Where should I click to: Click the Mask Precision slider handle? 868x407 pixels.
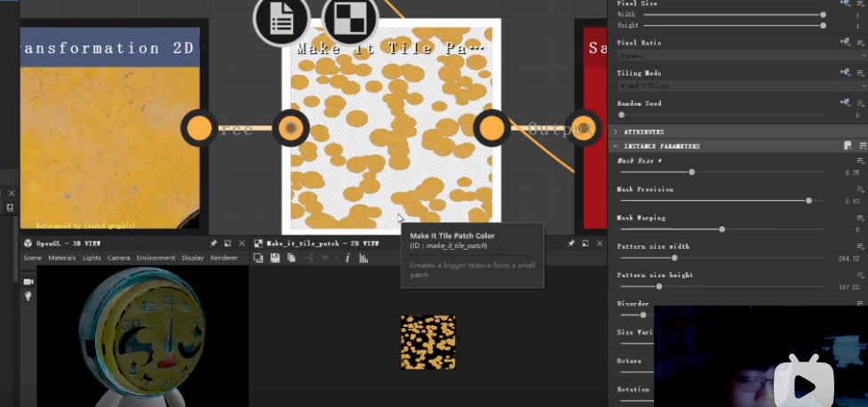pos(808,201)
